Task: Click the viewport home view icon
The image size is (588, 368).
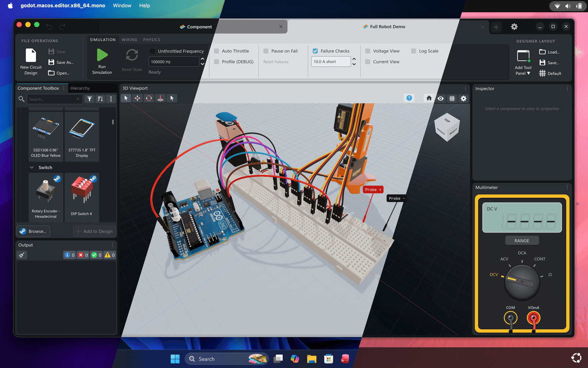Action: click(x=429, y=98)
